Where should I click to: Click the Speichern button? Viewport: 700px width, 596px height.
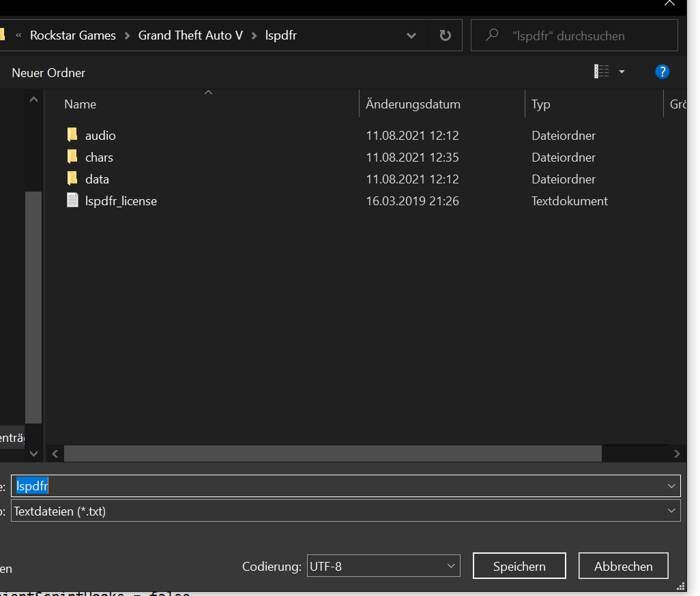[x=519, y=566]
